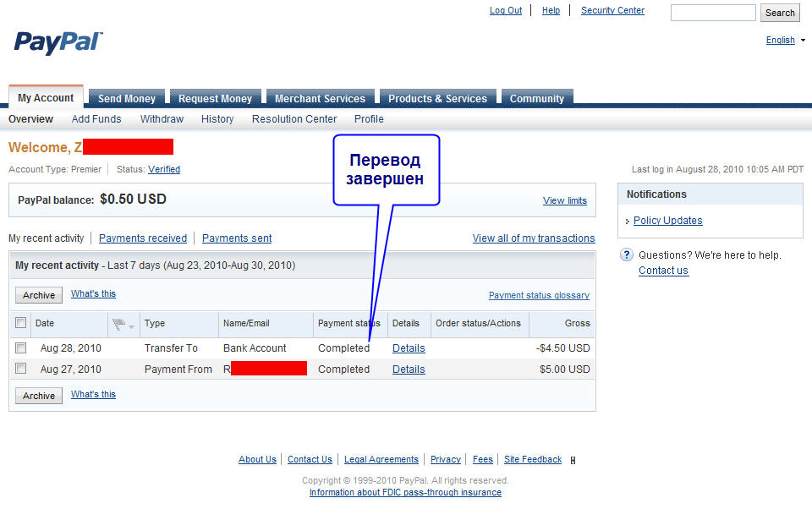Click the Gross column header
The image size is (812, 509).
(578, 323)
